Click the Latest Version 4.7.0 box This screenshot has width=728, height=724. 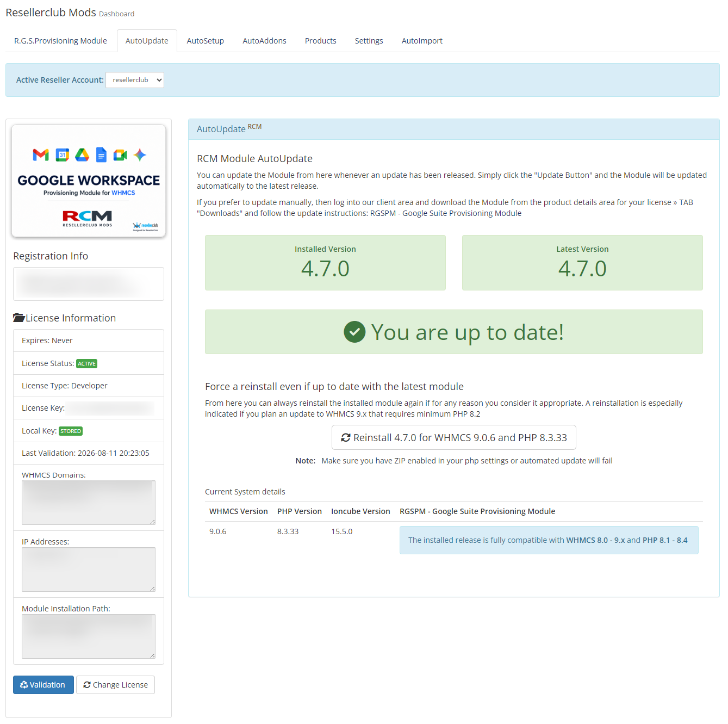pyautogui.click(x=582, y=263)
